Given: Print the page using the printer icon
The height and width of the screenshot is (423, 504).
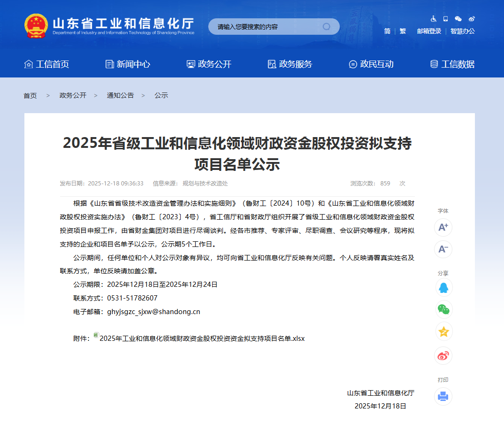Looking at the screenshot, I should [443, 397].
